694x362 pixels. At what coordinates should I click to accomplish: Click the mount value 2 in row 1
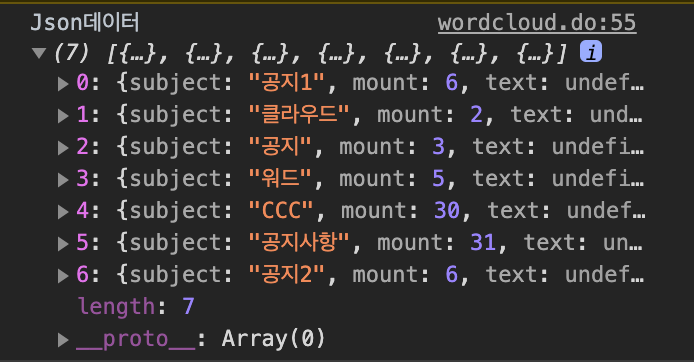[x=476, y=115]
